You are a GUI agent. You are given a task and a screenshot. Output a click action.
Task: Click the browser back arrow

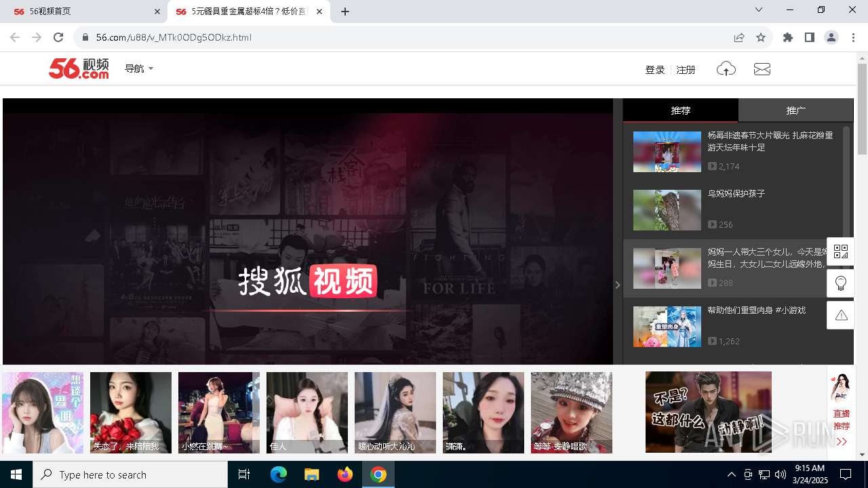point(15,37)
